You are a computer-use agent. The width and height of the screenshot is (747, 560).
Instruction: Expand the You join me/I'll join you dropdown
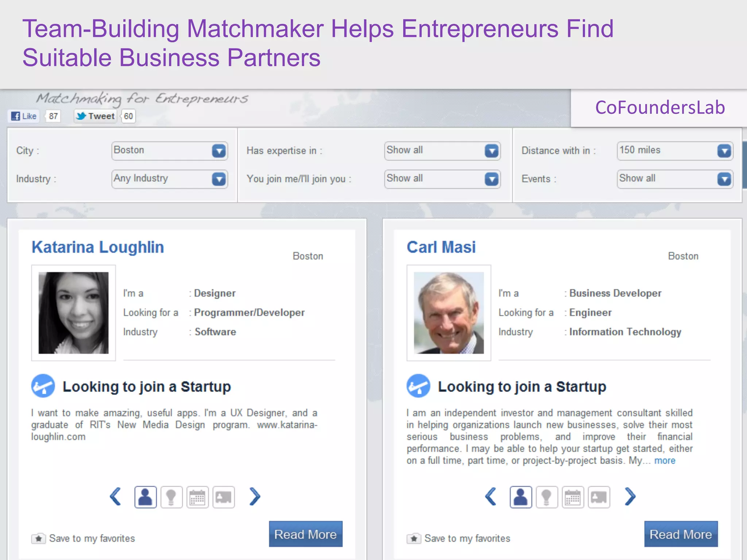tap(442, 179)
